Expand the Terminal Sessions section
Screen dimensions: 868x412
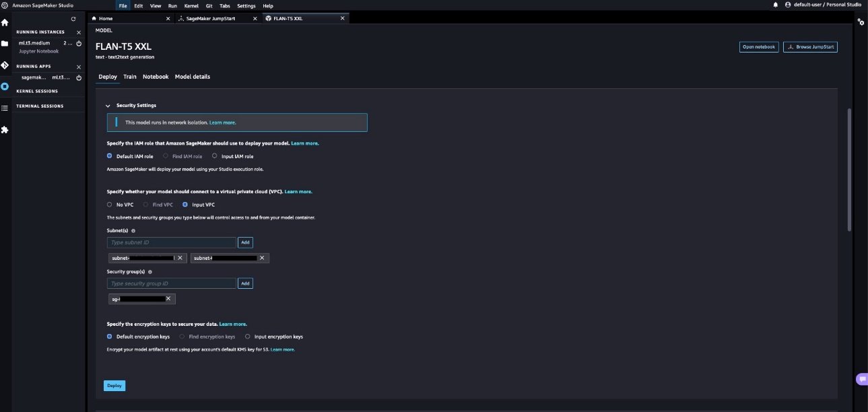click(40, 106)
